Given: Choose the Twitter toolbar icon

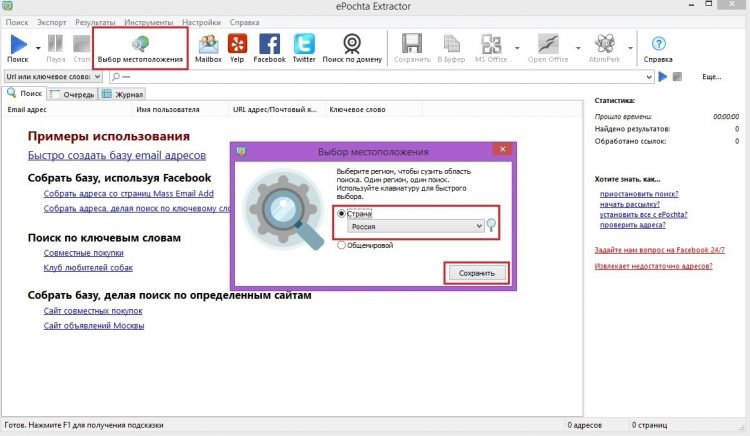Looking at the screenshot, I should [x=304, y=44].
